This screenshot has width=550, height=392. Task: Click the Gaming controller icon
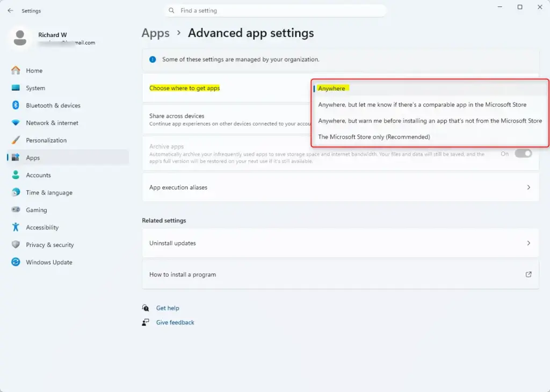pos(16,209)
